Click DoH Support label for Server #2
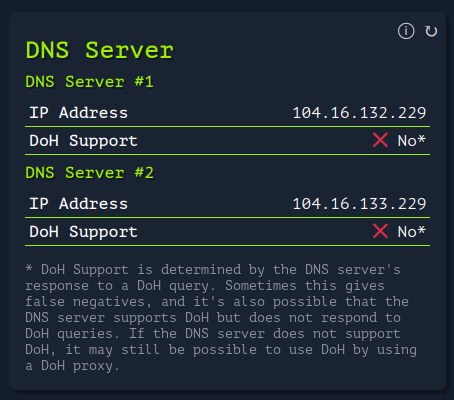454x400 pixels. tap(83, 232)
